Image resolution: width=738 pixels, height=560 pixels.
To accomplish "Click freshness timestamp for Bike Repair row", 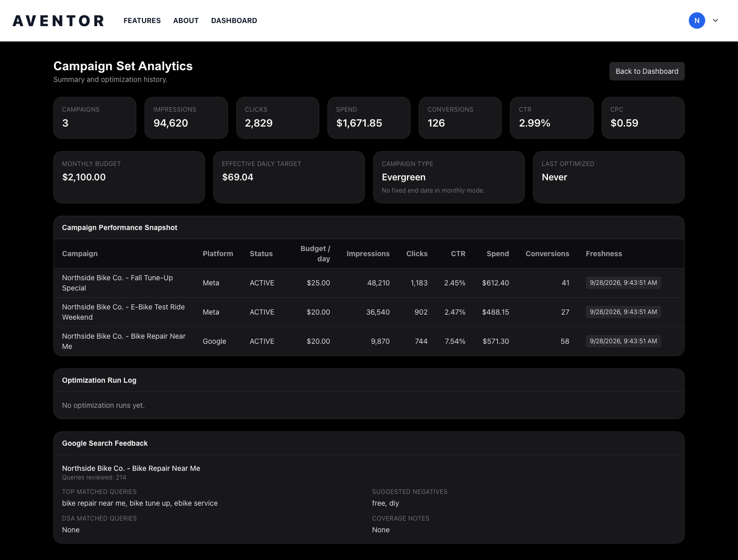I will (623, 341).
